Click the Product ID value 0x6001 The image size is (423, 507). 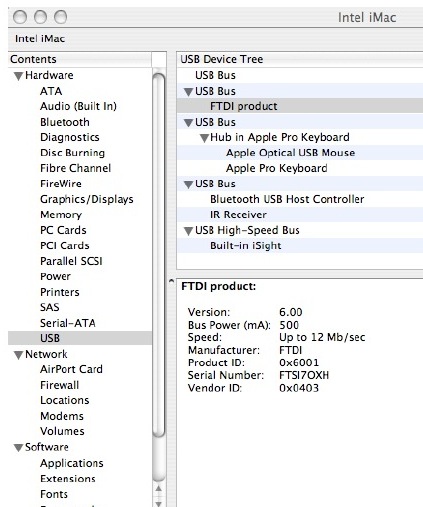[x=299, y=363]
